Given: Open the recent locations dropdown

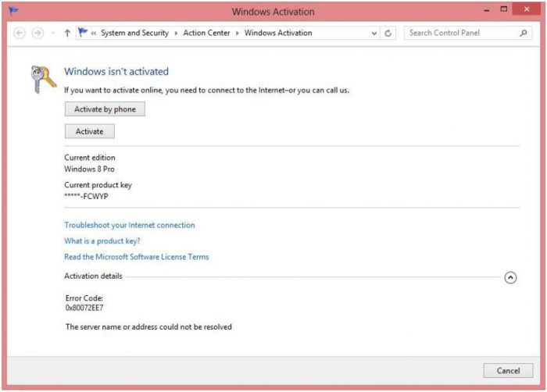Looking at the screenshot, I should (52, 34).
